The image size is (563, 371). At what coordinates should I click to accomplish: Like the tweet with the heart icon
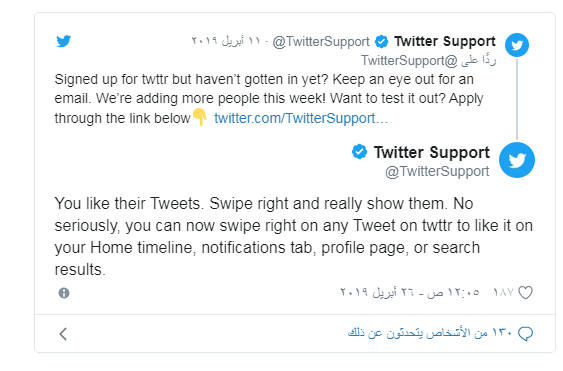525,293
